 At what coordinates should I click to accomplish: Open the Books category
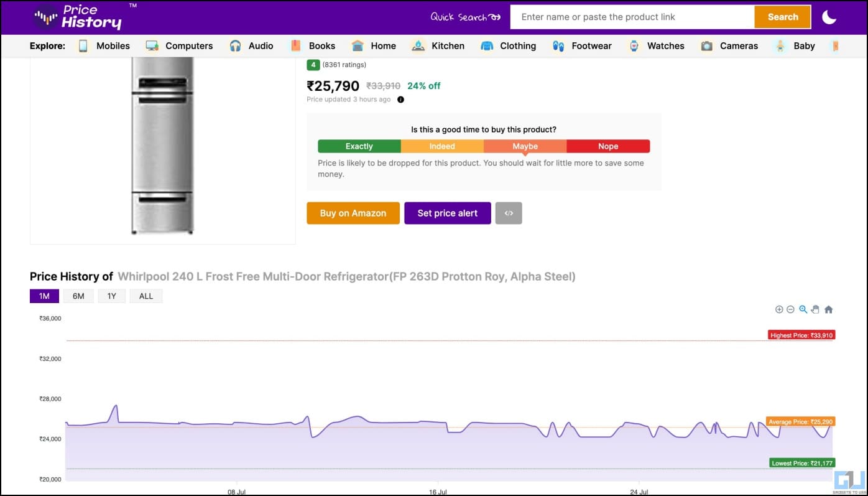pos(322,46)
